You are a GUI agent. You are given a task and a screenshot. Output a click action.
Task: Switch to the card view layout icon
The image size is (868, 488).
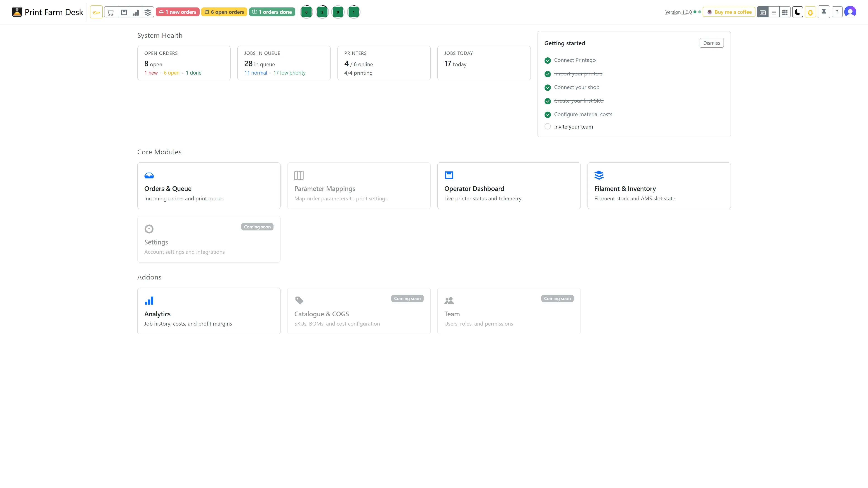tap(762, 12)
